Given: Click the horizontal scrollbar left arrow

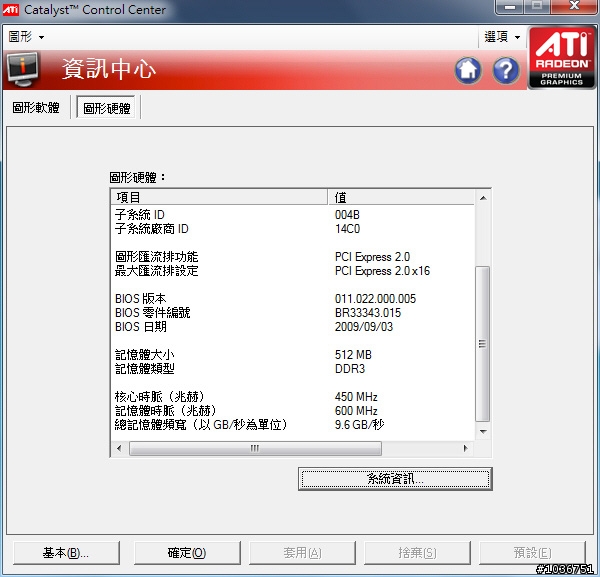Looking at the screenshot, I should coord(119,448).
